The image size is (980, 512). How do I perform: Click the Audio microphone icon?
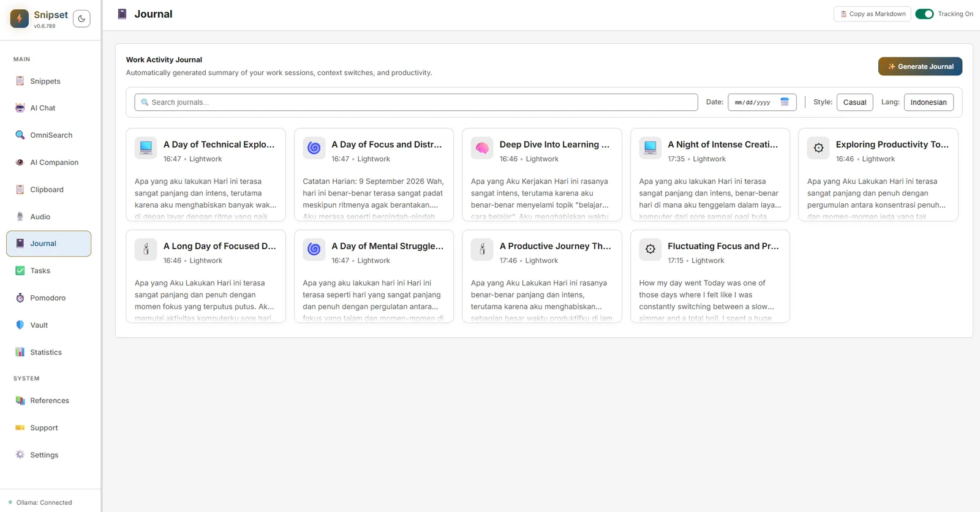click(20, 216)
